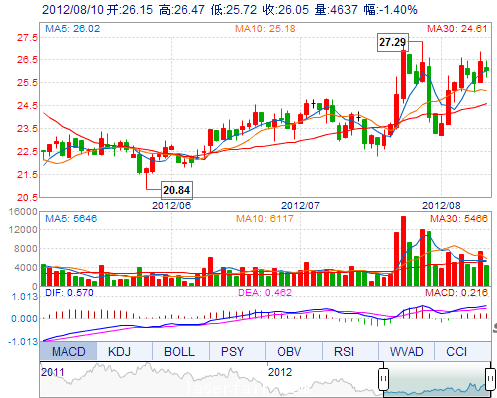
Task: Click the 2012/08 date axis label
Action: (x=441, y=205)
